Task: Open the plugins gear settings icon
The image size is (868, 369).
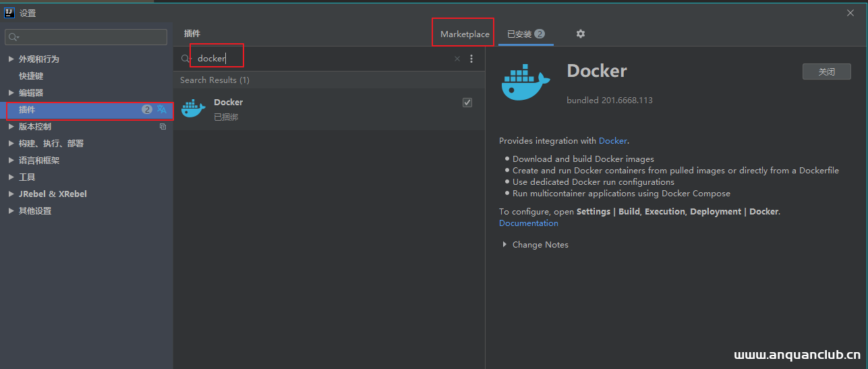Action: tap(581, 34)
